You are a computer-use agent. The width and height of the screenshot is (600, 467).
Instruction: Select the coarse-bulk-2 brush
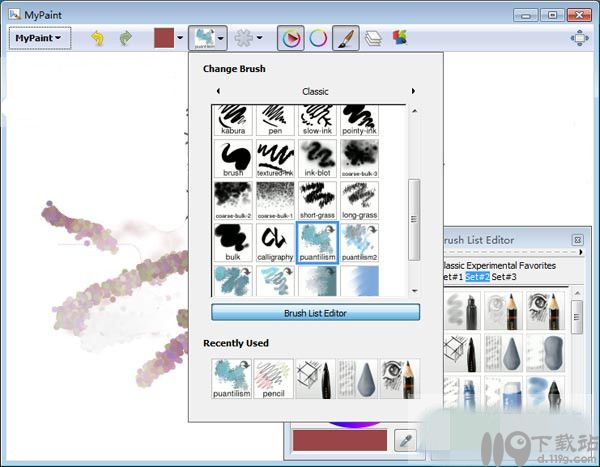(233, 200)
